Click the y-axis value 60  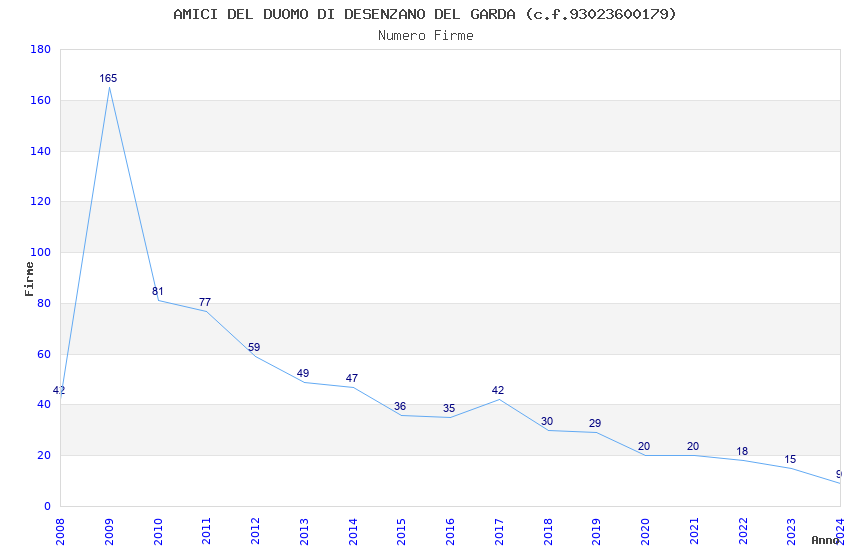(44, 354)
